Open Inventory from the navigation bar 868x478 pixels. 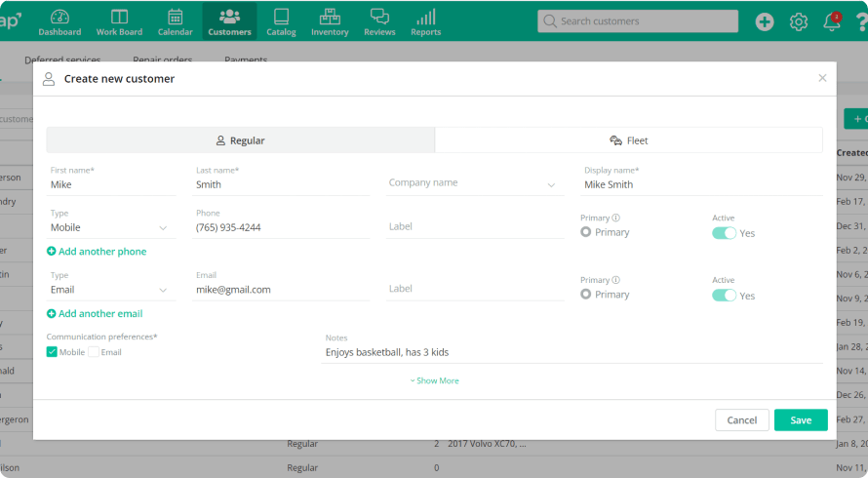click(330, 21)
